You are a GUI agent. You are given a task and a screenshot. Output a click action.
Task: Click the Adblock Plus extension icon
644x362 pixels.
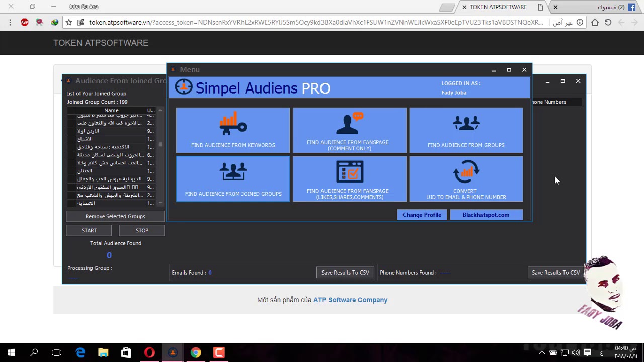[24, 22]
